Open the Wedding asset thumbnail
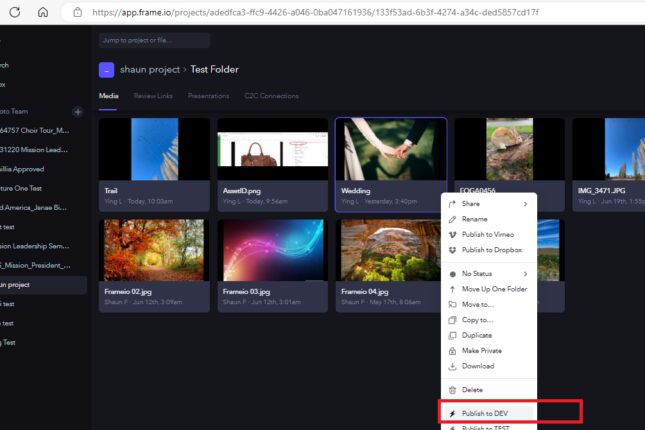Image resolution: width=645 pixels, height=430 pixels. point(391,149)
